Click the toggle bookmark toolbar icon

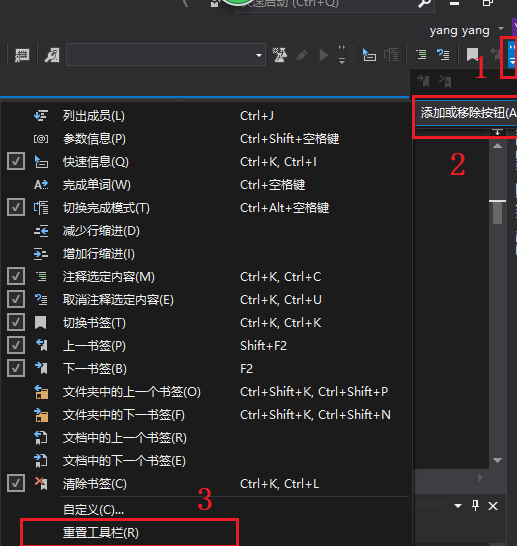click(x=472, y=55)
